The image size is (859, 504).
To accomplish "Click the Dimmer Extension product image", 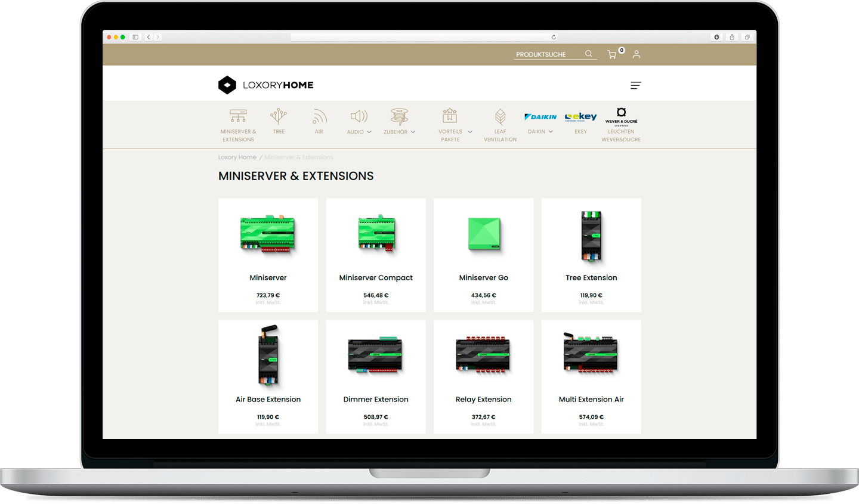I will tap(376, 355).
